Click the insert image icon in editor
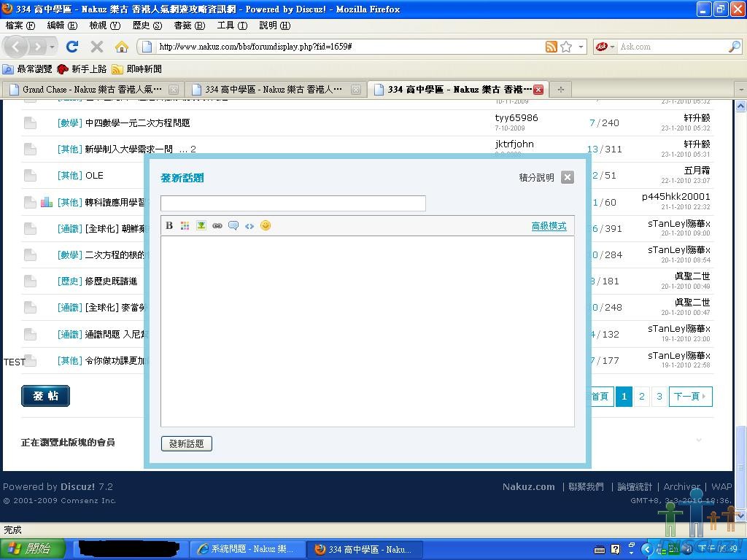747x560 pixels. tap(201, 226)
